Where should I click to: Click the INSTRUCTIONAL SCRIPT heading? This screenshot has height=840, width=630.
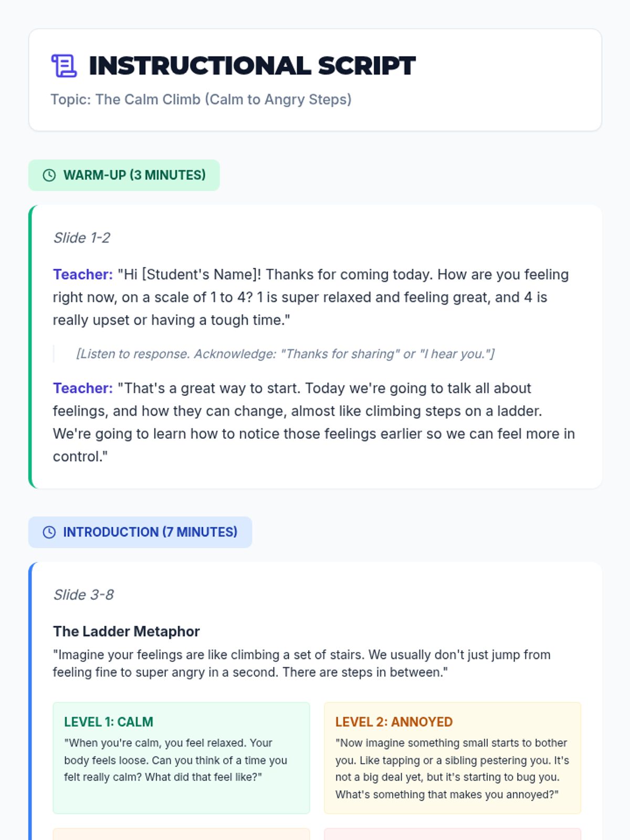(x=252, y=66)
